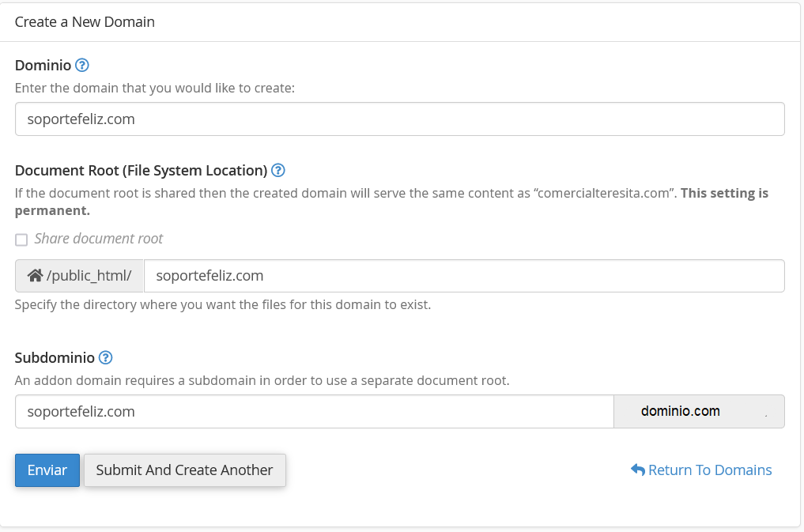804x532 pixels.
Task: Click the home icon before /public_html/
Action: coord(35,276)
